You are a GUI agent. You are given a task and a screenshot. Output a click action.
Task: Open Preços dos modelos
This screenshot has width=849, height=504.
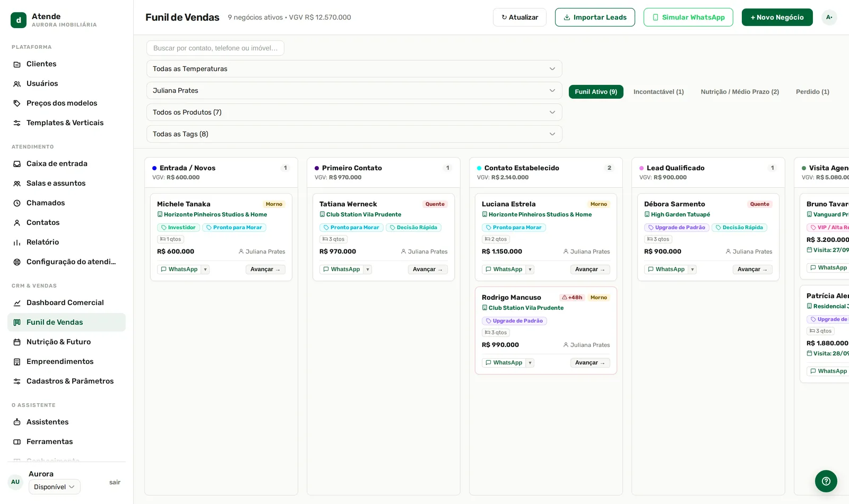pos(66,103)
